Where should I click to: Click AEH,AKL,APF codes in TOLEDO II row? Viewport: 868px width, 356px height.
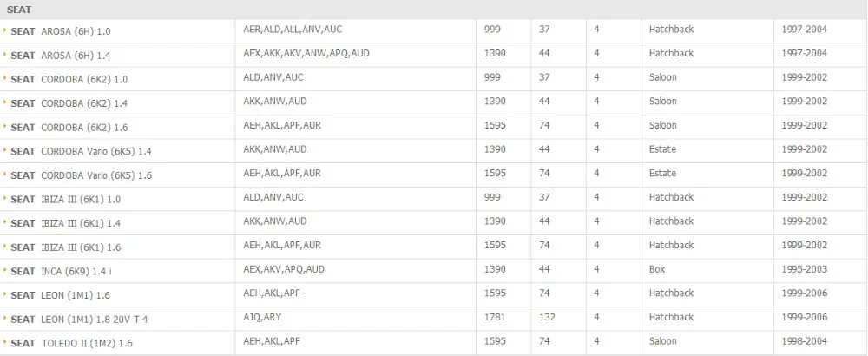(x=272, y=341)
